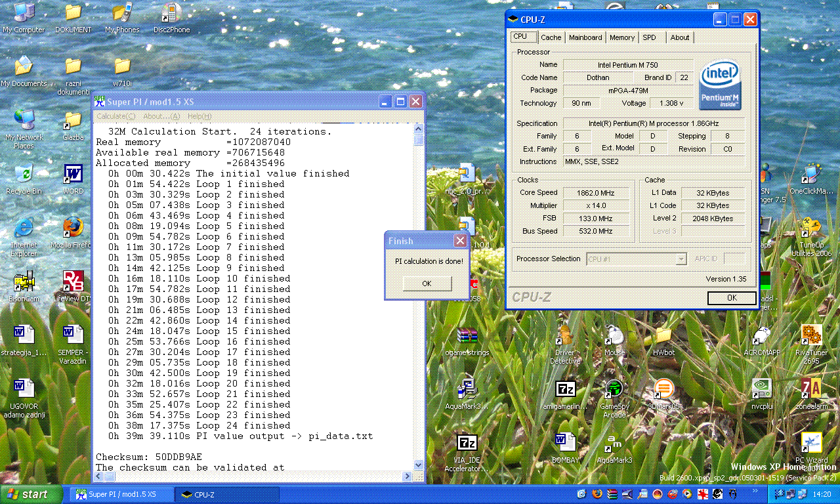This screenshot has width=840, height=504.
Task: Open the W710i folder icon
Action: [x=122, y=71]
